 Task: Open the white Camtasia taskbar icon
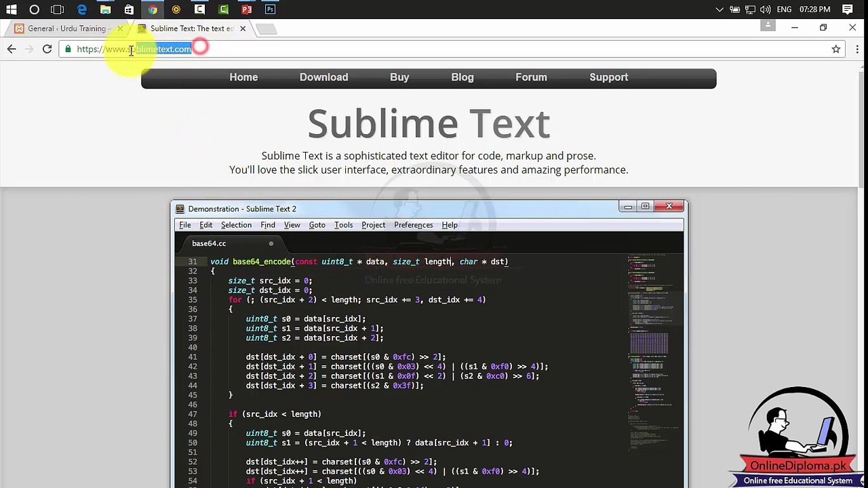click(x=199, y=9)
